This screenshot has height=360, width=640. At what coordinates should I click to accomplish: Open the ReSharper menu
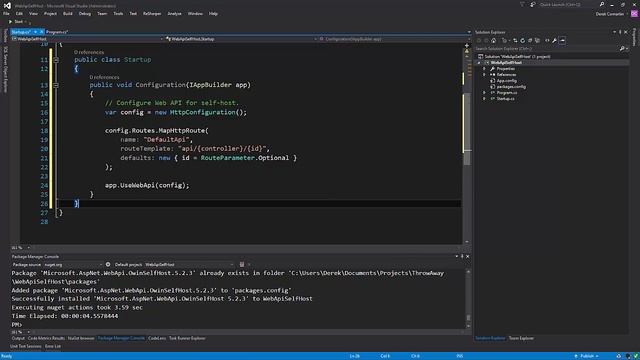click(x=152, y=13)
